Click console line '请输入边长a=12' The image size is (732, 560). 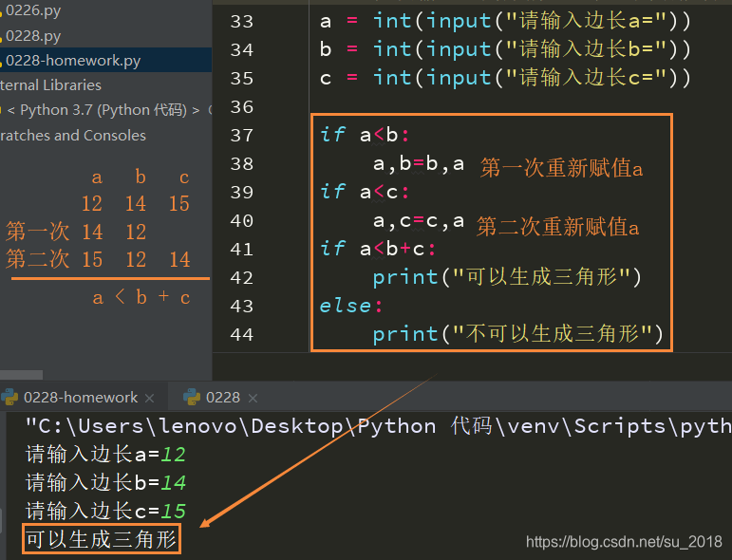[x=105, y=454]
